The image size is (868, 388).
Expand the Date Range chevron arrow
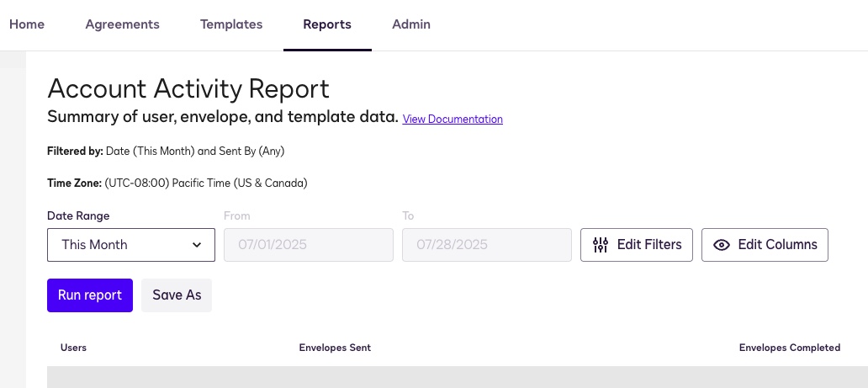pos(197,245)
